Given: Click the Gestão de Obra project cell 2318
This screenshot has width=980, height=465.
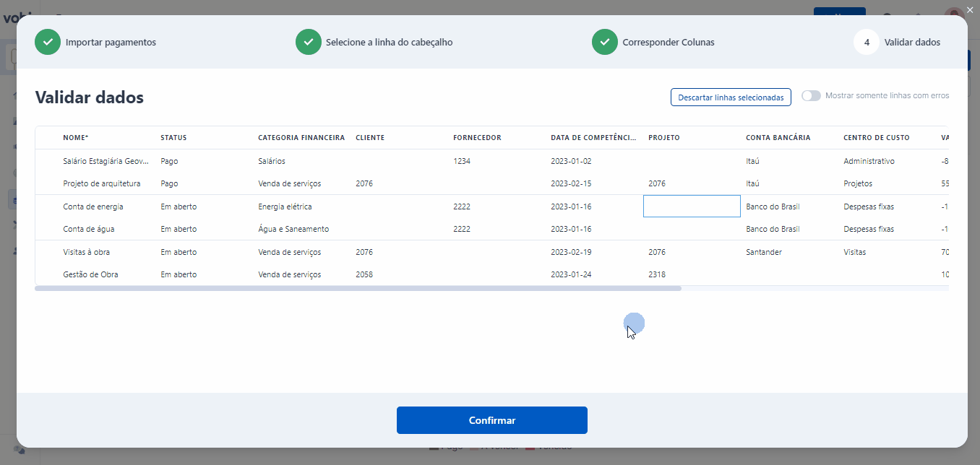Looking at the screenshot, I should click(x=657, y=274).
